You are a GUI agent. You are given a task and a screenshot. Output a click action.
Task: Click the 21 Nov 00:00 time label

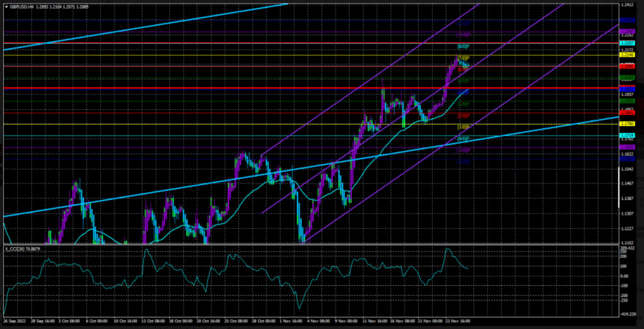[x=430, y=321]
